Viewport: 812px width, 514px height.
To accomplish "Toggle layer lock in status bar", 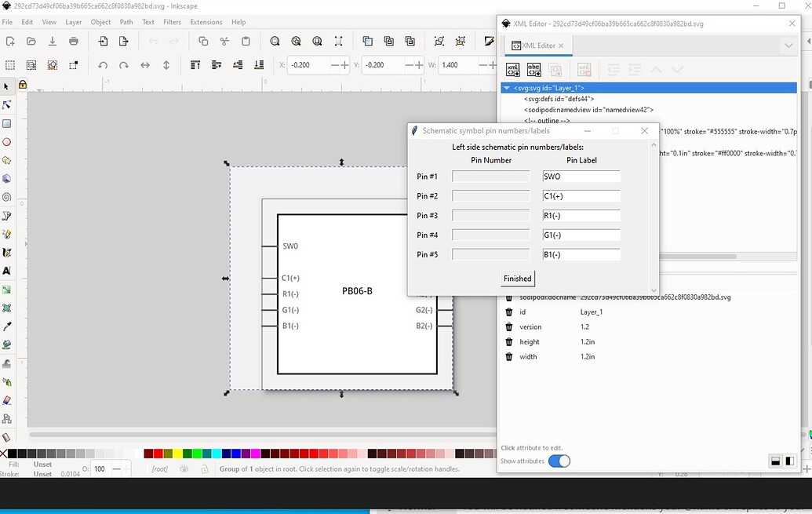I will pyautogui.click(x=205, y=469).
